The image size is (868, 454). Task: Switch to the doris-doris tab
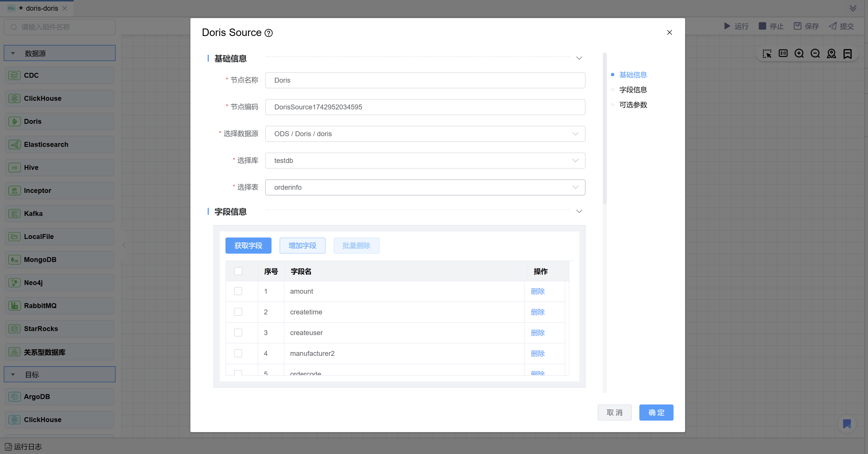(x=41, y=8)
